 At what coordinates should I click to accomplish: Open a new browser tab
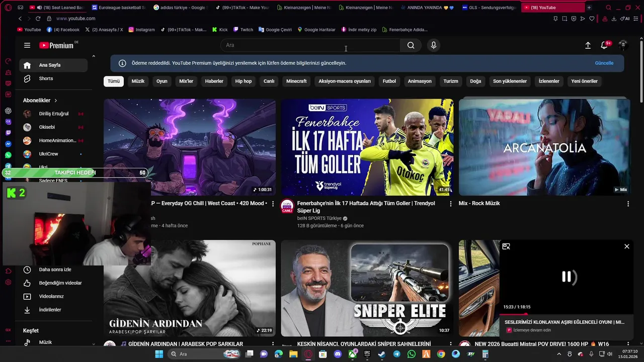pos(589,8)
